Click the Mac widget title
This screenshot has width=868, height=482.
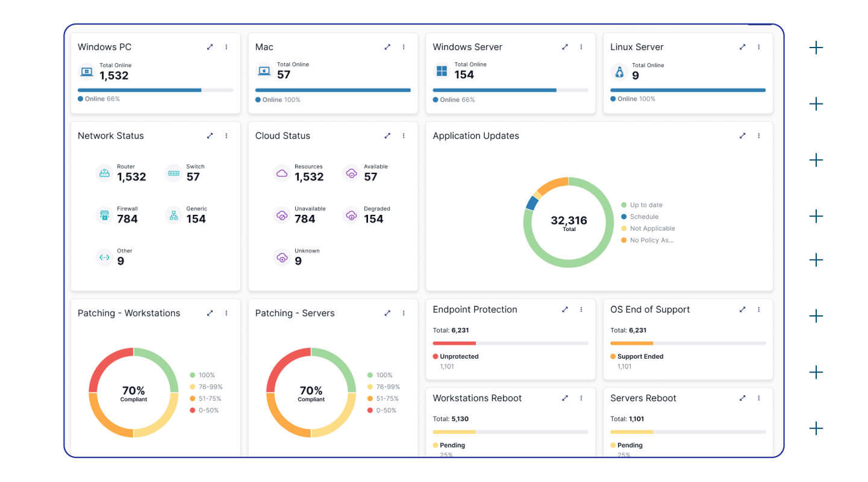coord(264,47)
